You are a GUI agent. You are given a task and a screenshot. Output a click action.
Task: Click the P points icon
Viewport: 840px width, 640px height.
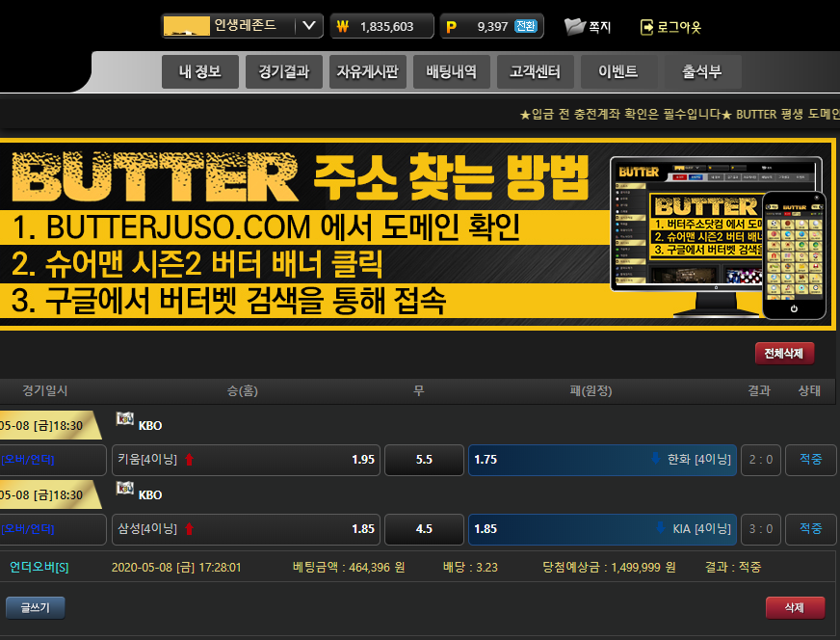[452, 26]
